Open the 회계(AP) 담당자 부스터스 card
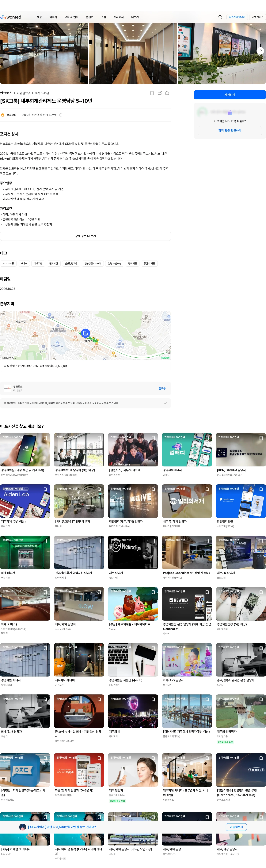This screenshot has height=868, width=266. click(x=187, y=665)
